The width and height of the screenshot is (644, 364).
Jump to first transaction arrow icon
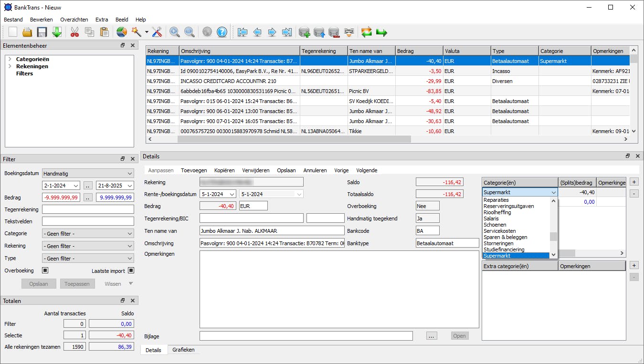click(242, 32)
